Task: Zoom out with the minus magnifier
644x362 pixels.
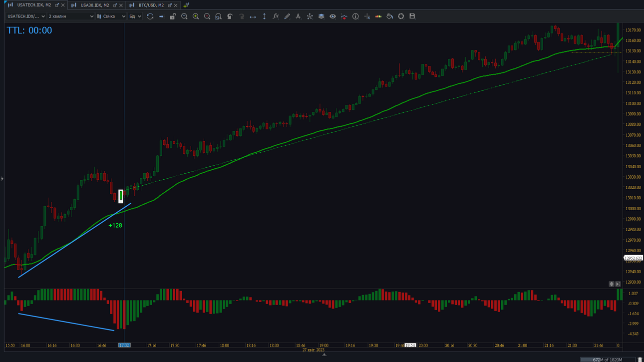Action: pyautogui.click(x=207, y=16)
